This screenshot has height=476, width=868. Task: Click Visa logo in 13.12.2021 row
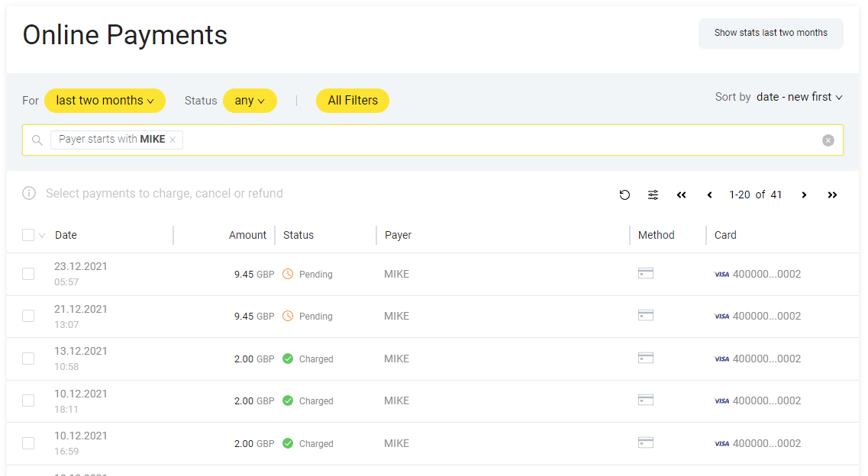(722, 359)
